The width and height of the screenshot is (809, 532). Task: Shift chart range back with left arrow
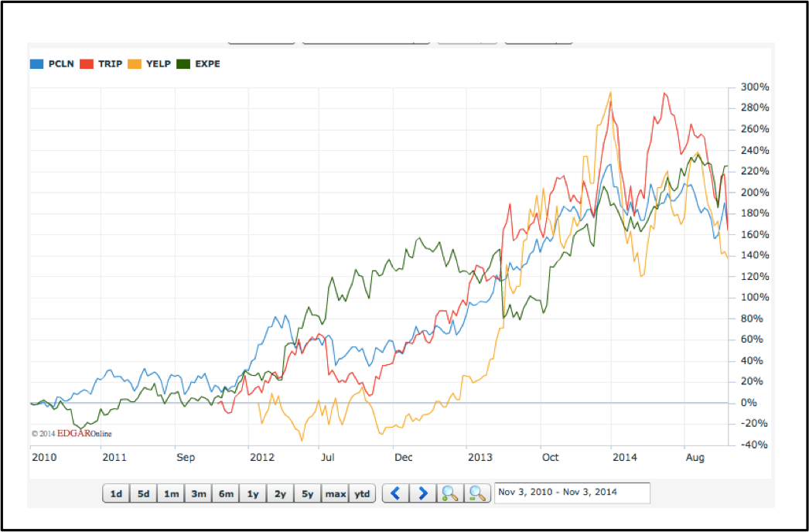coord(396,494)
